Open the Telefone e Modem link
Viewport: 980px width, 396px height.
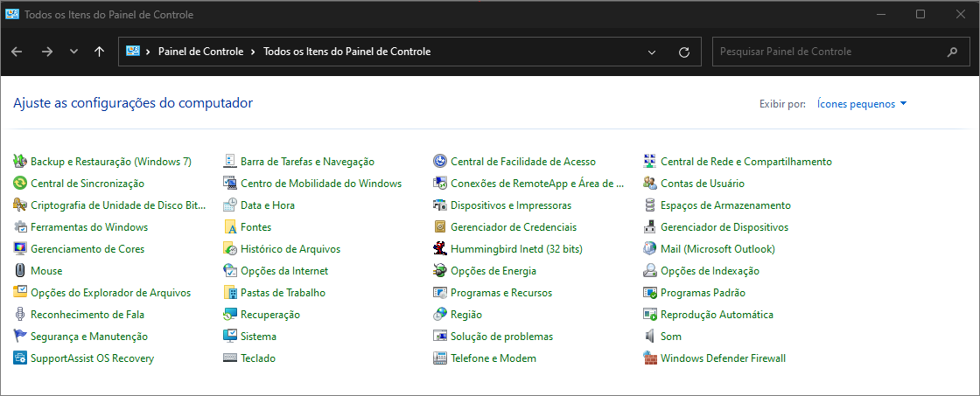point(493,358)
